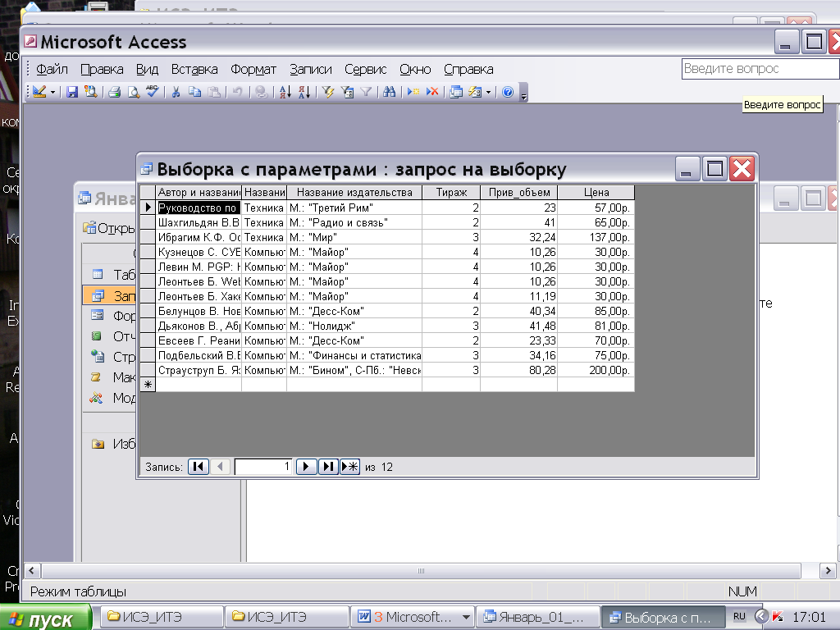The image size is (840, 630).
Task: Click the Apply Filter funnel icon
Action: tap(366, 92)
